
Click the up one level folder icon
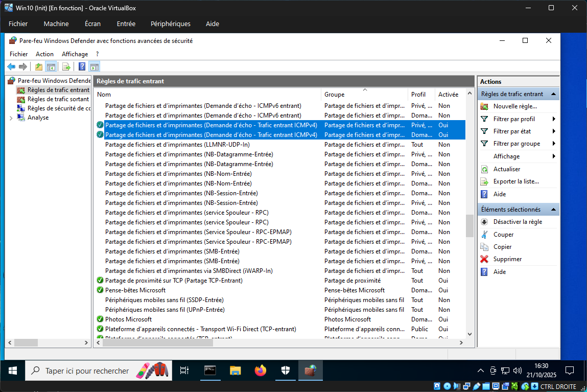pos(39,66)
